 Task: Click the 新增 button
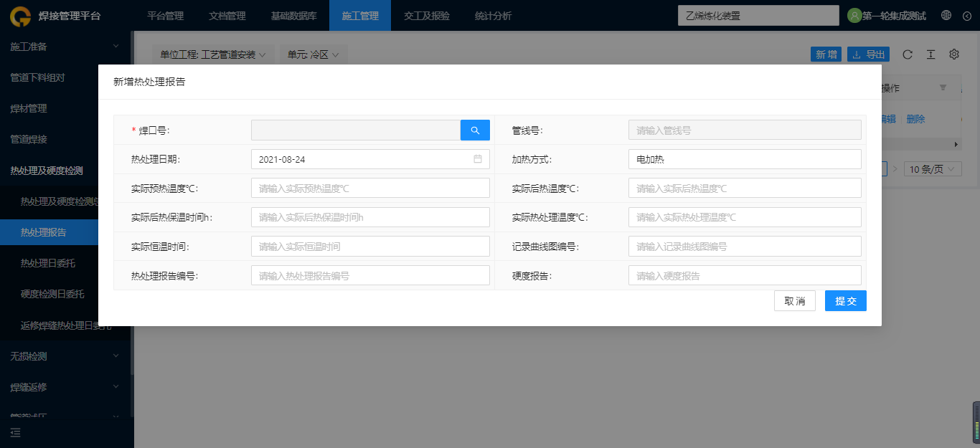pyautogui.click(x=826, y=54)
